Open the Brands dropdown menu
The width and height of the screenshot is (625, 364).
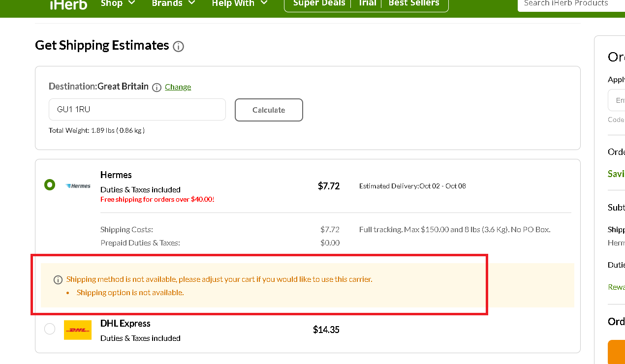[x=173, y=3]
